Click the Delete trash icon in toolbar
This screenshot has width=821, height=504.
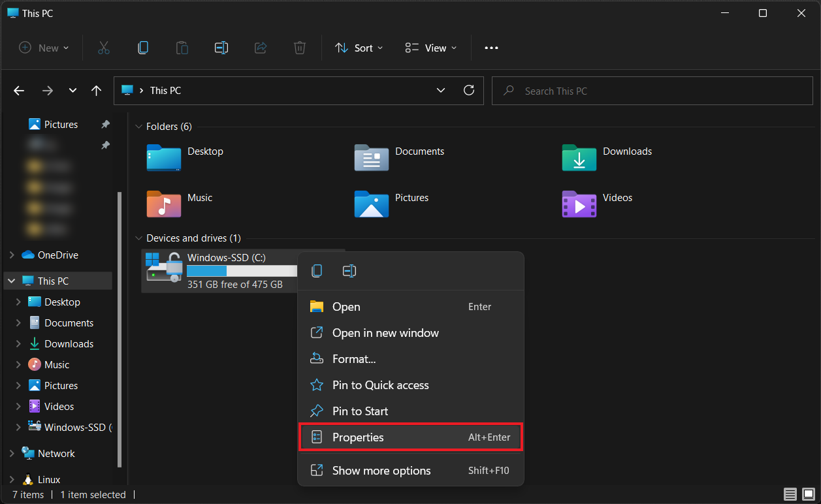300,48
